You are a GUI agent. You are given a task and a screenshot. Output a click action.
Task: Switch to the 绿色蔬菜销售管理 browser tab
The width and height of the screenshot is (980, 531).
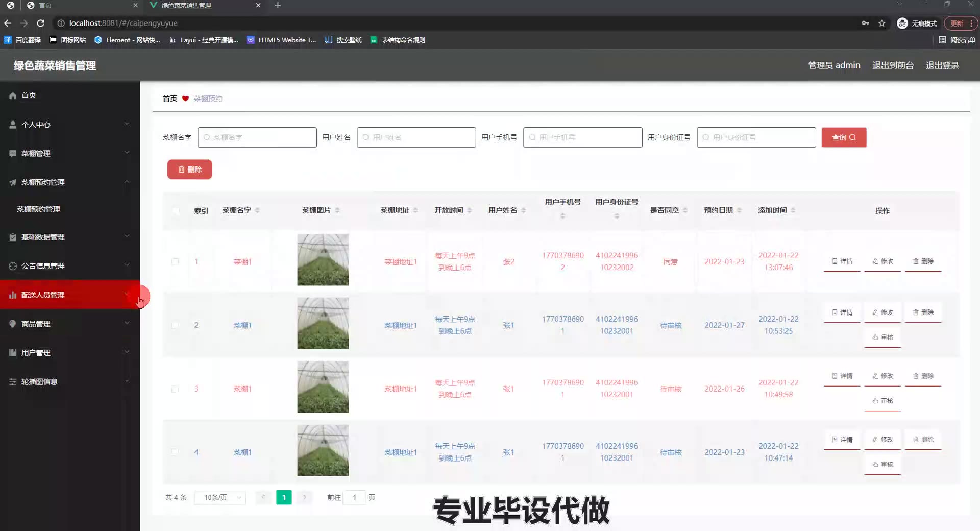click(204, 6)
